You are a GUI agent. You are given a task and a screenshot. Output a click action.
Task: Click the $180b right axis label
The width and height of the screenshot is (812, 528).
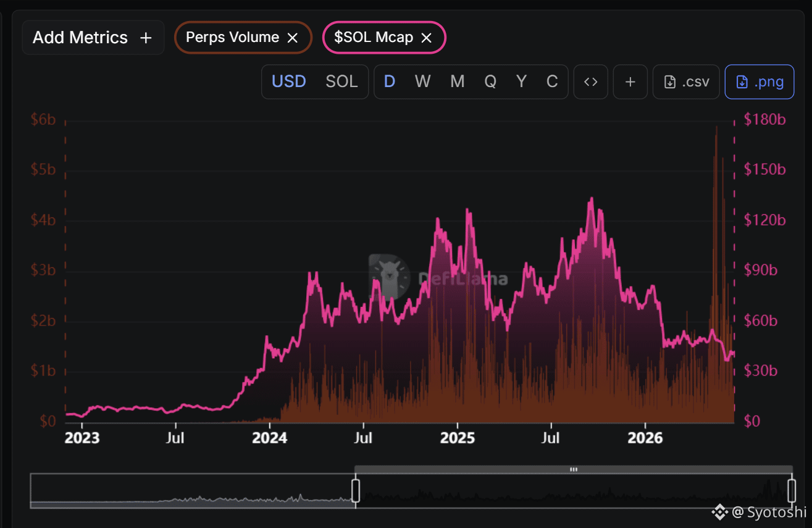[x=765, y=120]
